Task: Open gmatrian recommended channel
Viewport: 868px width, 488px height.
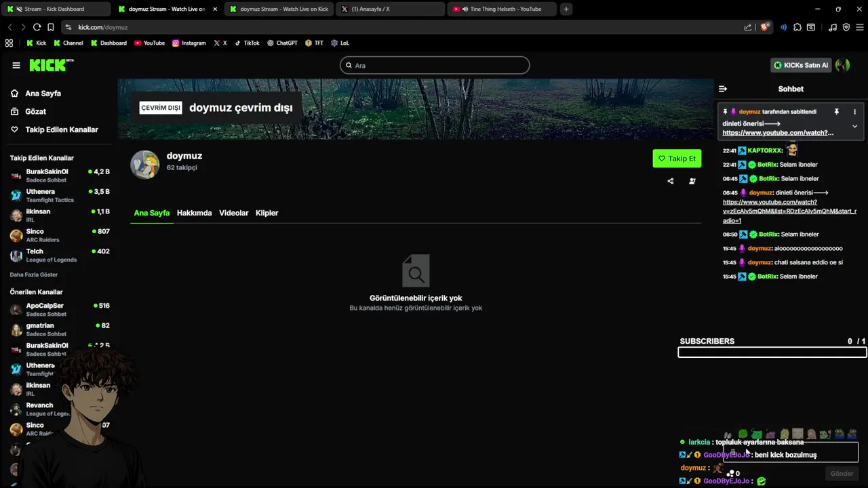Action: coord(60,329)
